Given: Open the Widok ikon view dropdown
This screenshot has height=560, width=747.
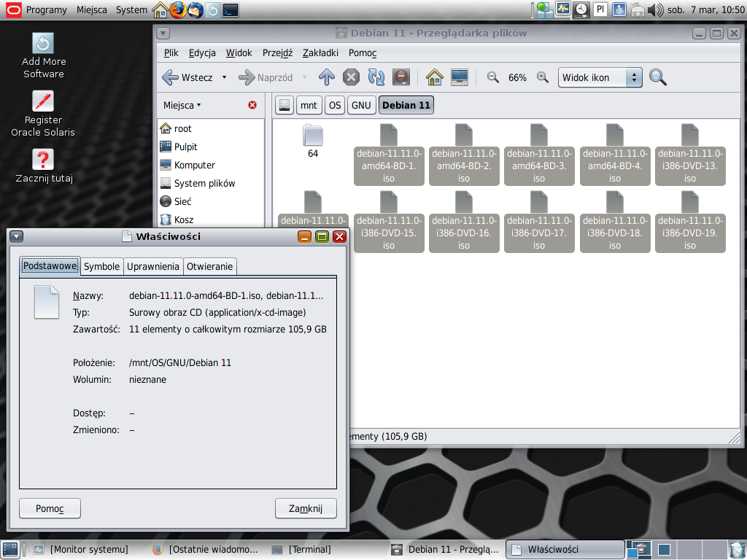Looking at the screenshot, I should pos(600,77).
